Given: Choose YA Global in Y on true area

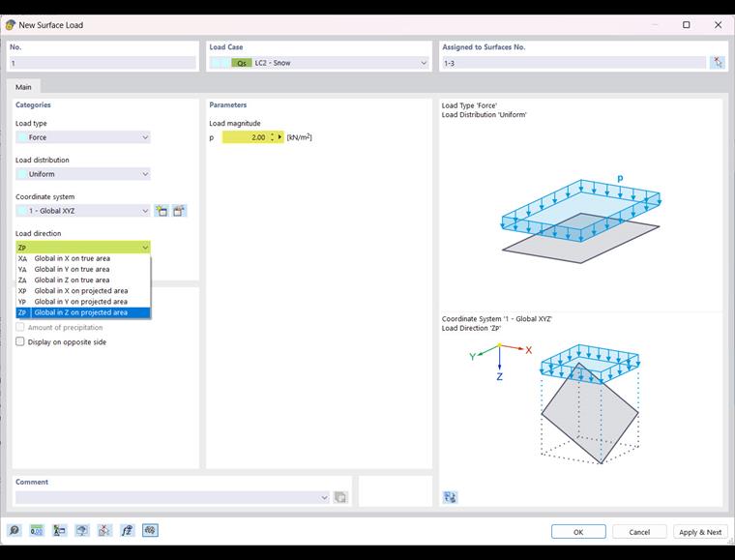Looking at the screenshot, I should point(83,269).
